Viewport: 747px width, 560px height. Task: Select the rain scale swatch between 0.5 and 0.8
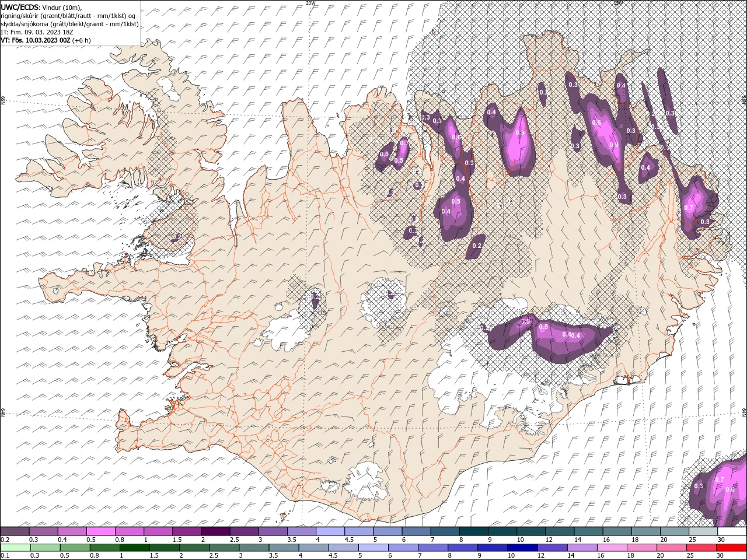coord(75,548)
